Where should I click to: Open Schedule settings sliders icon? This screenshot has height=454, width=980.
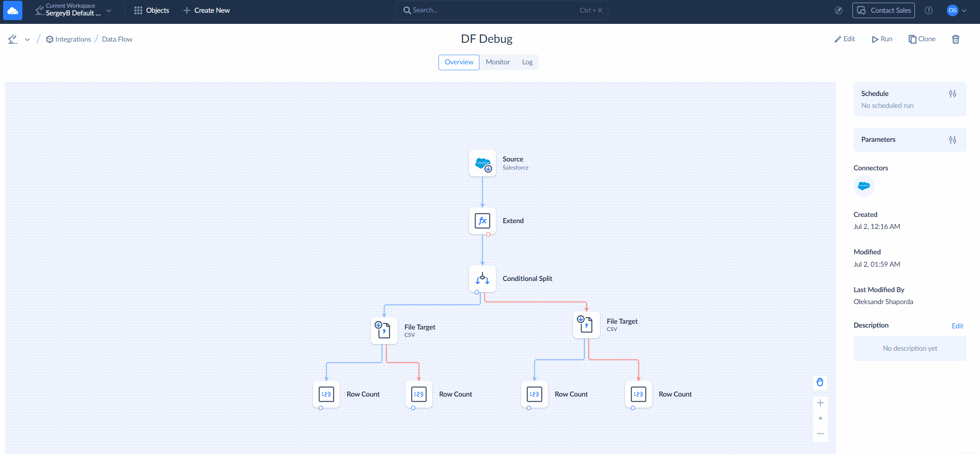tap(953, 94)
